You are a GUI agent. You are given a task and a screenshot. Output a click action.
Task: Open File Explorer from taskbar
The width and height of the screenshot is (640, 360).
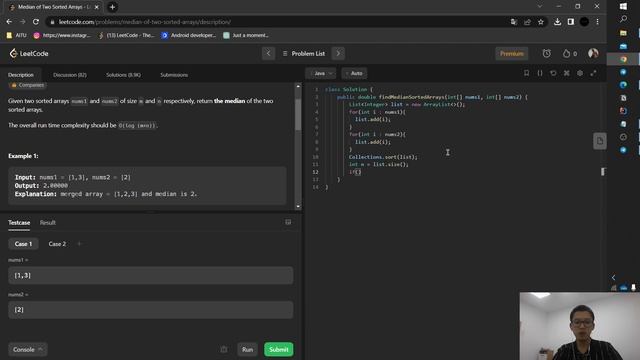(623, 33)
